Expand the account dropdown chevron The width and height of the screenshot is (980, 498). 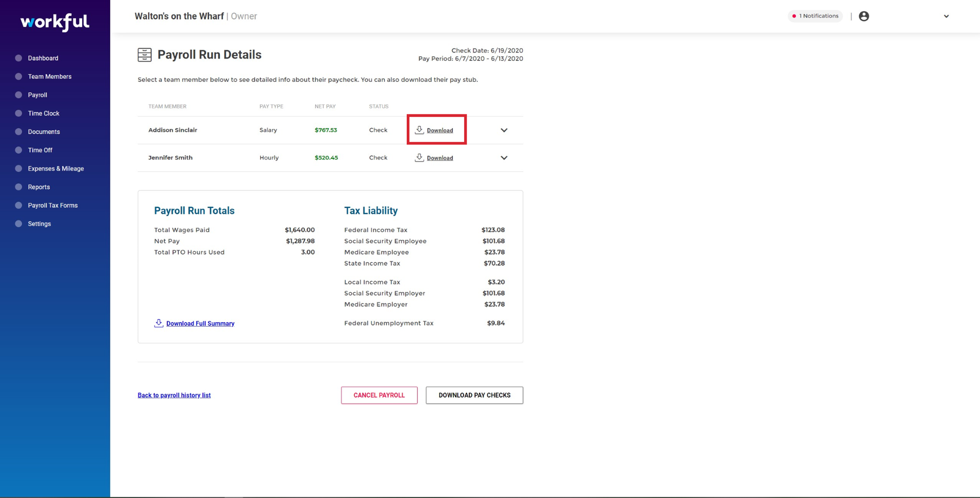(946, 16)
